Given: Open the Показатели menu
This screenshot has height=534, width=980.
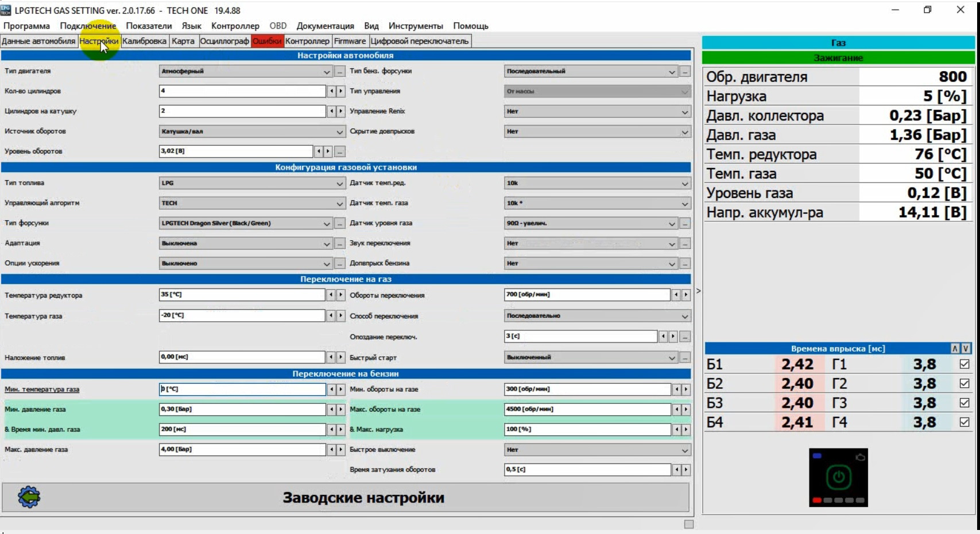Looking at the screenshot, I should [149, 26].
